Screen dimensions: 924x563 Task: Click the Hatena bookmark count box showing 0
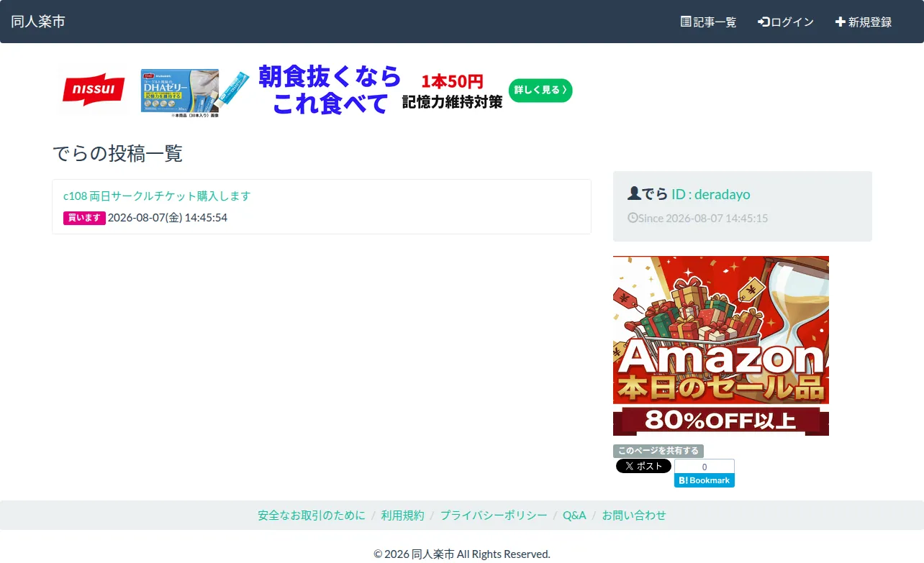tap(705, 467)
